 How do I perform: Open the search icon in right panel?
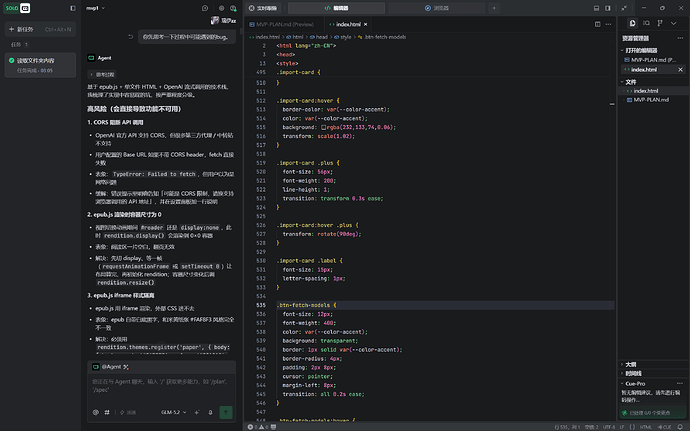pyautogui.click(x=646, y=23)
